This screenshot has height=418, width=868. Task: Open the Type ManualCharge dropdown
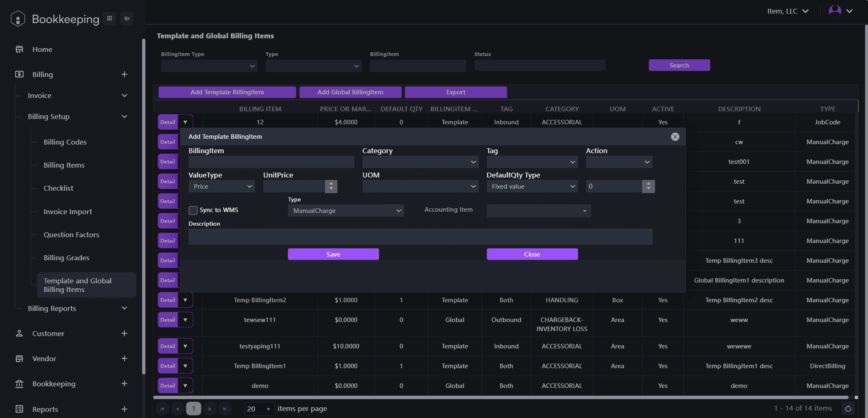[346, 210]
